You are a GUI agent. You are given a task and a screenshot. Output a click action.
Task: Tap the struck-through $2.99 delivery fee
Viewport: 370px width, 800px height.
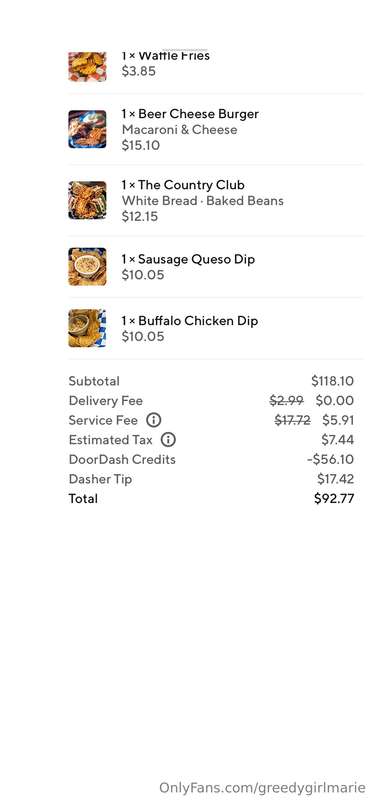point(286,401)
